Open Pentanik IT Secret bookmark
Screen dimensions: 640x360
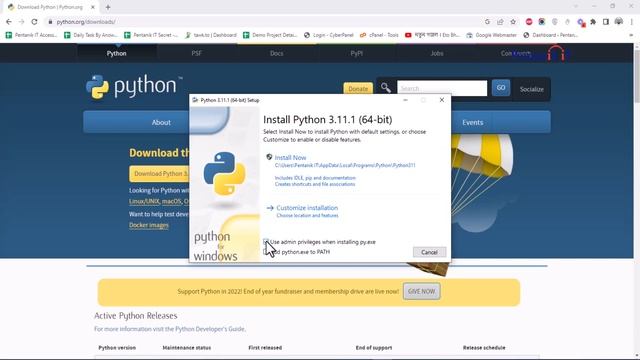tap(151, 35)
